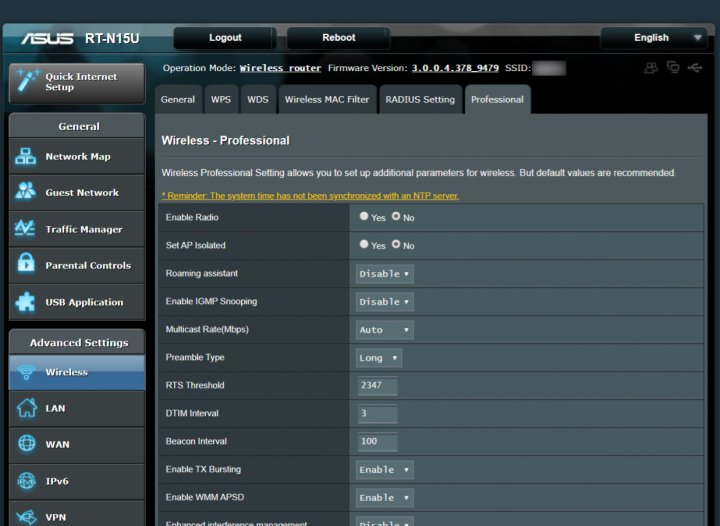Viewport: 720px width, 526px height.
Task: Open the English language dropdown
Action: click(654, 38)
